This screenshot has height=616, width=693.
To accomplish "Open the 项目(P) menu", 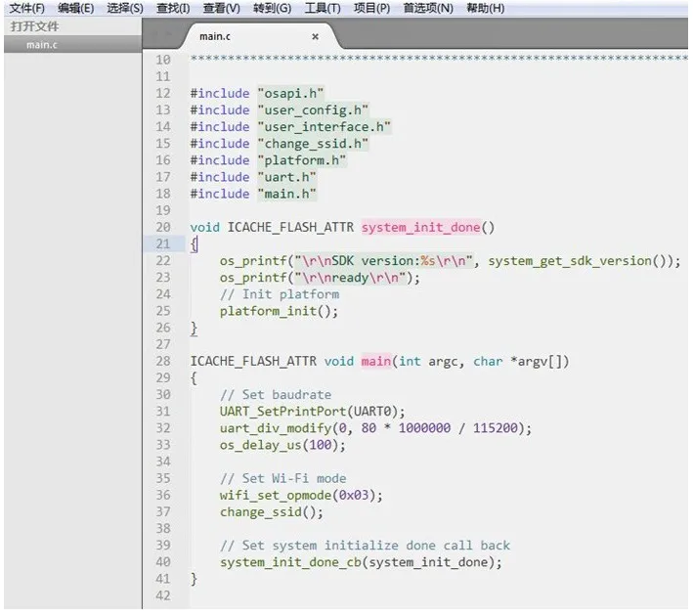I will click(371, 9).
